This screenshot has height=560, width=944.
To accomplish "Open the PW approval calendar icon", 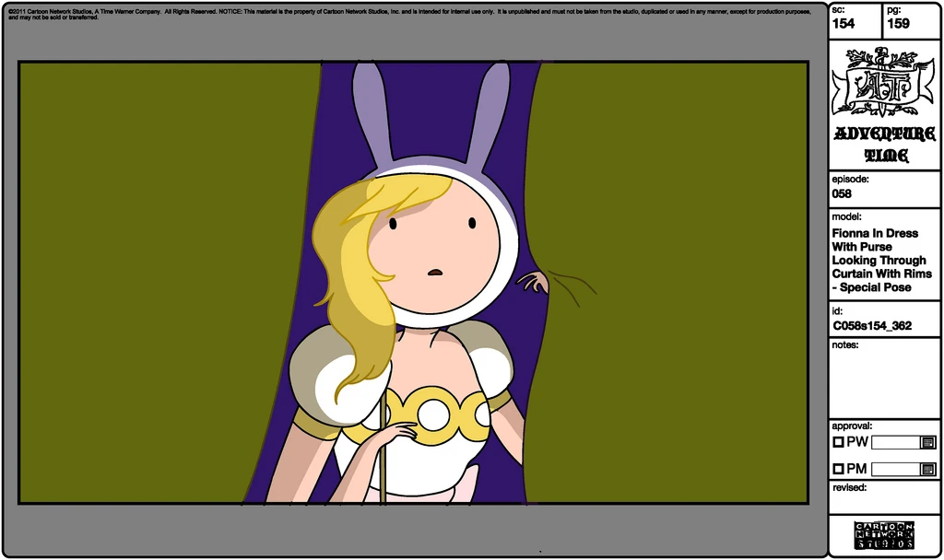I will click(927, 443).
